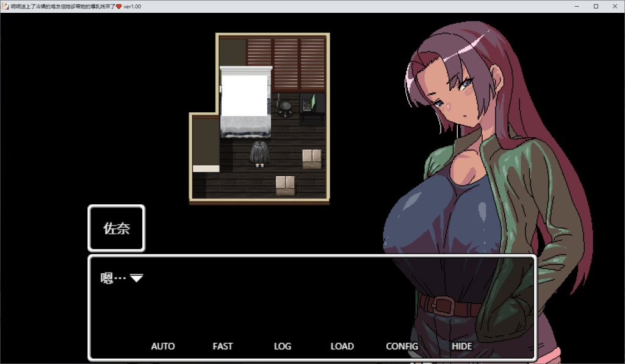This screenshot has height=364, width=625.
Task: Click the cardboard box by the right wall
Action: click(x=311, y=159)
